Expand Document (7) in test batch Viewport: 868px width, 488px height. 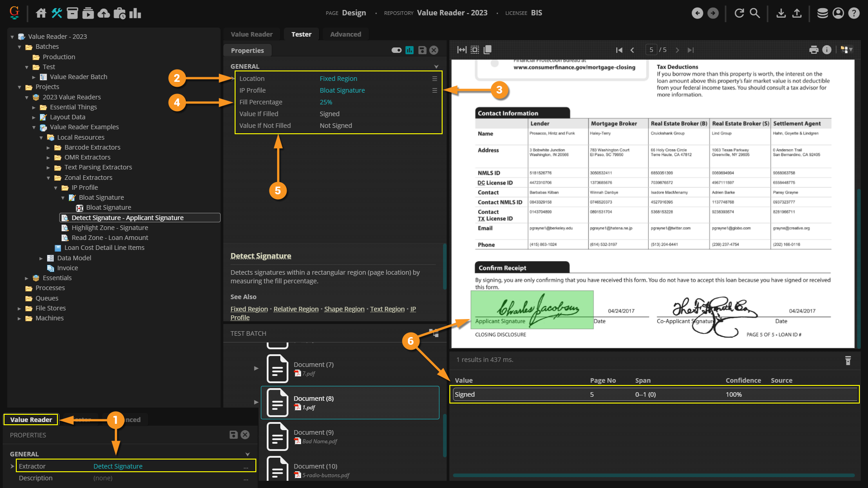click(x=256, y=368)
